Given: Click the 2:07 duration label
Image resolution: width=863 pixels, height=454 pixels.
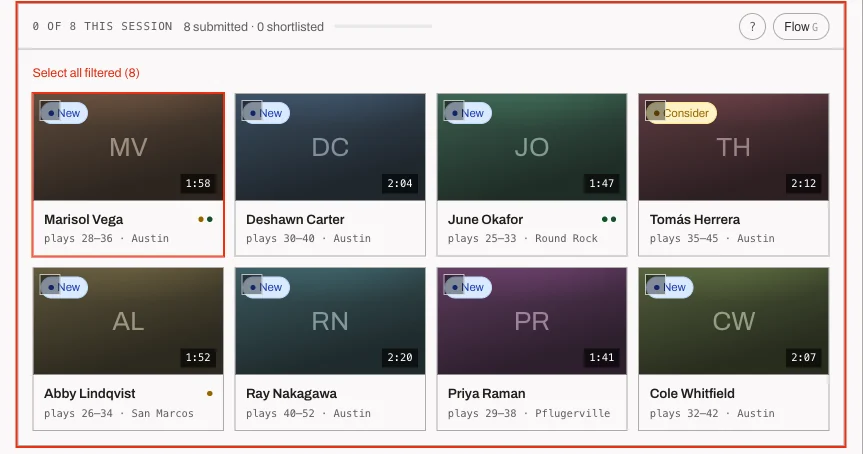Looking at the screenshot, I should coord(804,357).
